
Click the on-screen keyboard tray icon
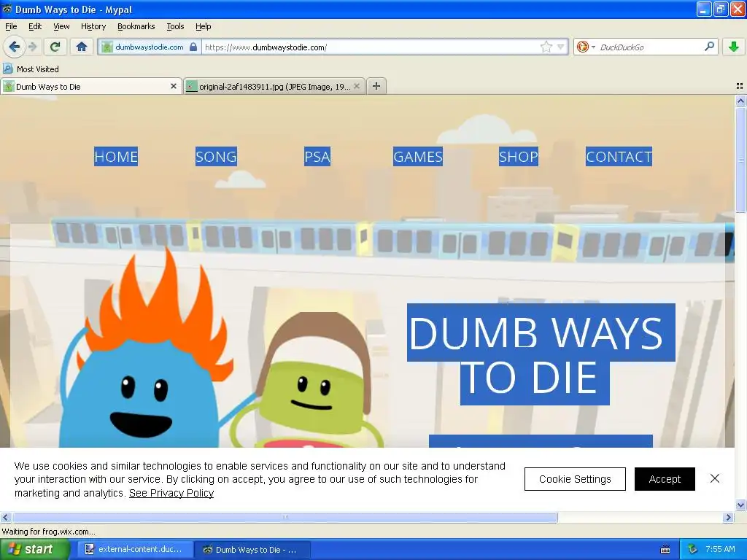click(665, 550)
